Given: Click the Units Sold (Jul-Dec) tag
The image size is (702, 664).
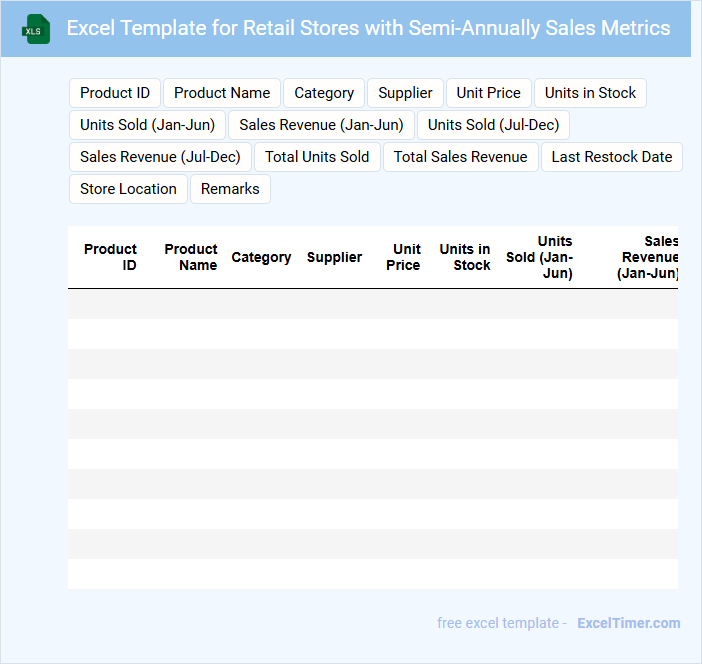Looking at the screenshot, I should pyautogui.click(x=494, y=125).
